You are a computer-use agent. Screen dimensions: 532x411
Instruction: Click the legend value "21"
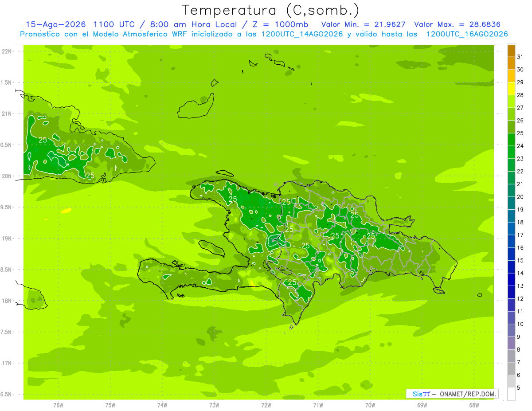[520, 184]
